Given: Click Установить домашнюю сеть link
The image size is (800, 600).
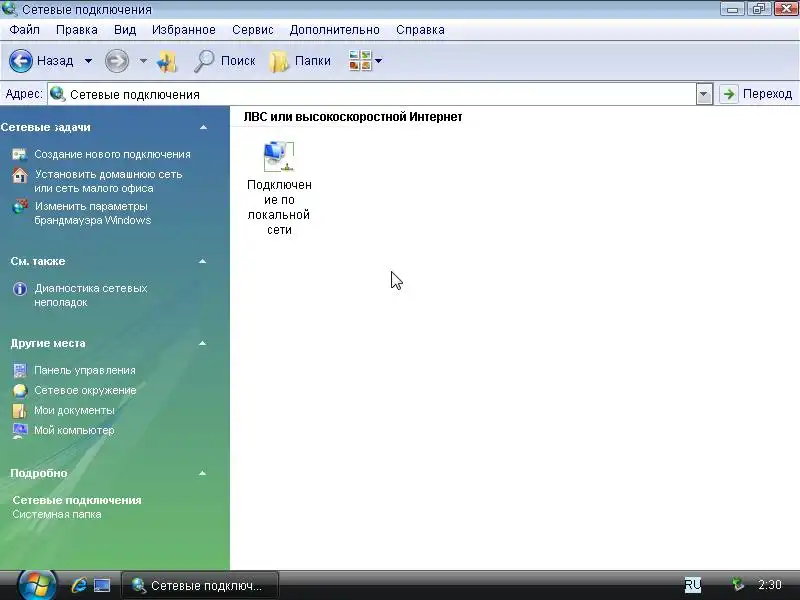Looking at the screenshot, I should click(x=108, y=181).
